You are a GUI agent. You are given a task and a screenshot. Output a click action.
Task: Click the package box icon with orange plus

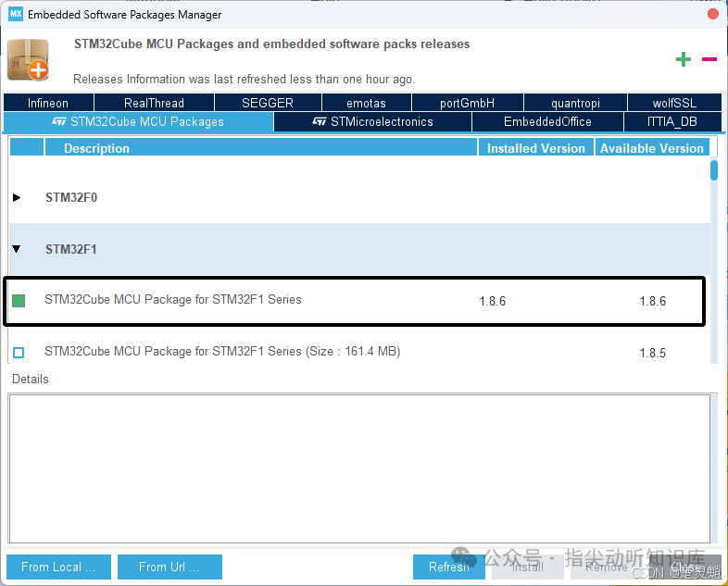(29, 60)
